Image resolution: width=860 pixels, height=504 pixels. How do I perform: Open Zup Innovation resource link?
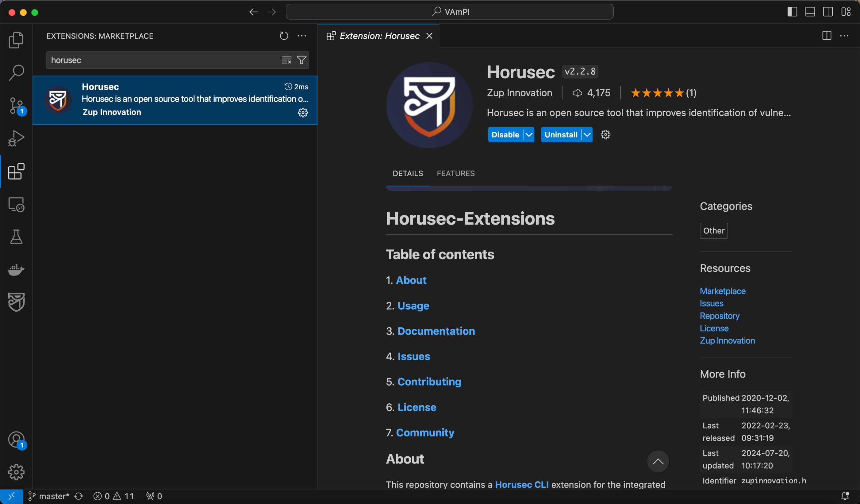coord(727,341)
